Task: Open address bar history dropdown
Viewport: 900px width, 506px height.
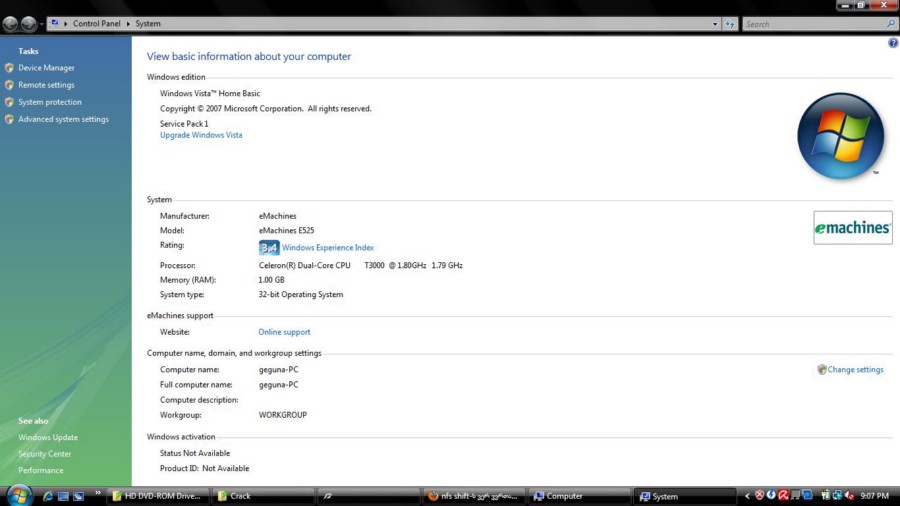Action: click(x=715, y=24)
